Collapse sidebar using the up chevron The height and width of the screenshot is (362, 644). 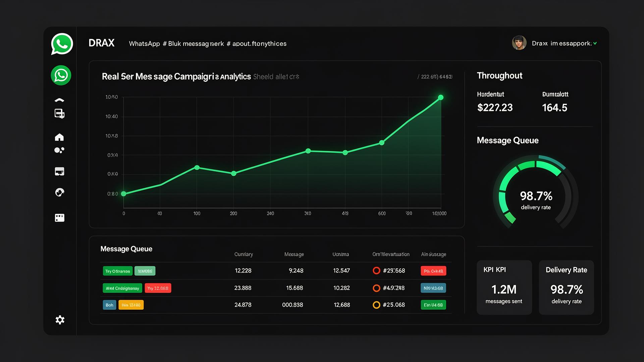pyautogui.click(x=59, y=100)
